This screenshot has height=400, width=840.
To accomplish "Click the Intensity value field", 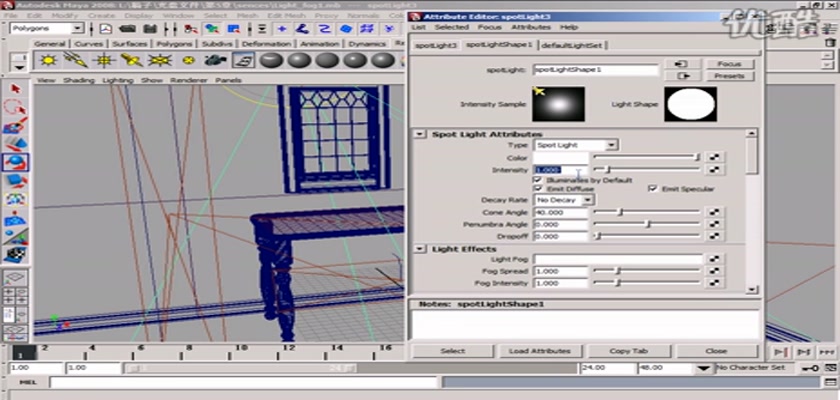I will (x=561, y=170).
